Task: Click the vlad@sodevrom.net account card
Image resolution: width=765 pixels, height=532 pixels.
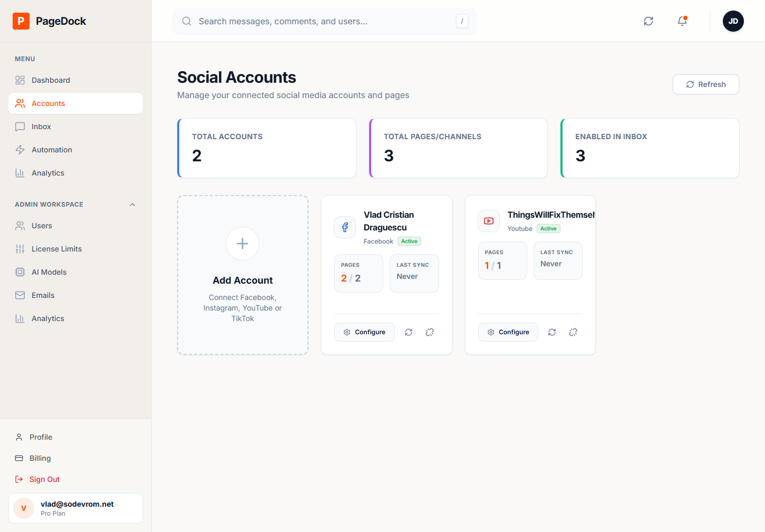Action: [75, 508]
